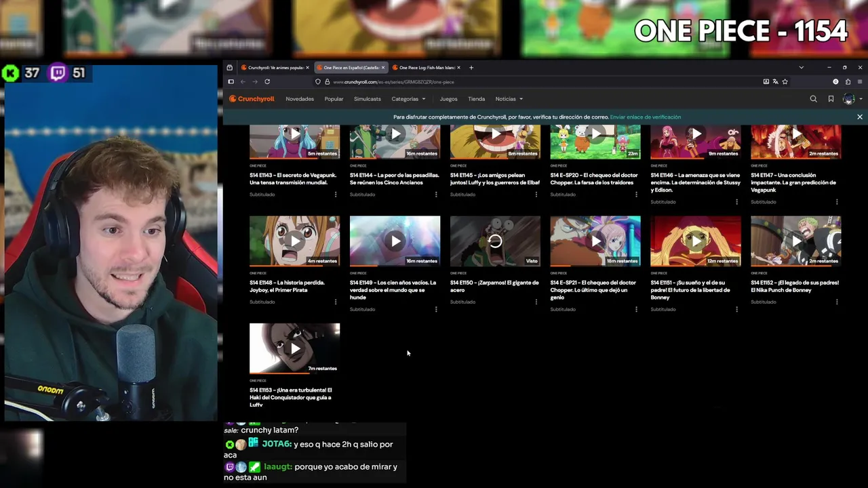The width and height of the screenshot is (868, 488).
Task: Open options menu for episode E1148
Action: 336,302
